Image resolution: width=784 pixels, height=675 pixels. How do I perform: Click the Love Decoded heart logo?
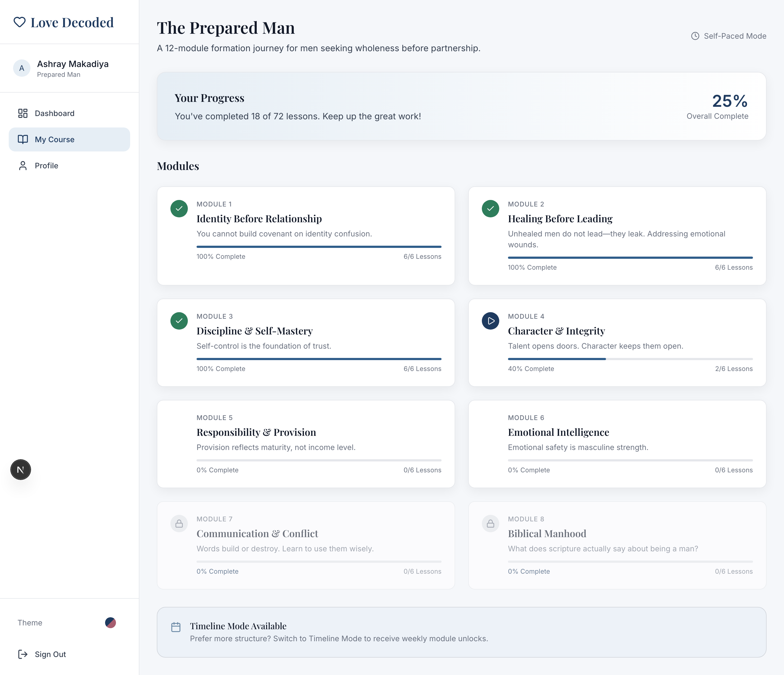(x=20, y=22)
